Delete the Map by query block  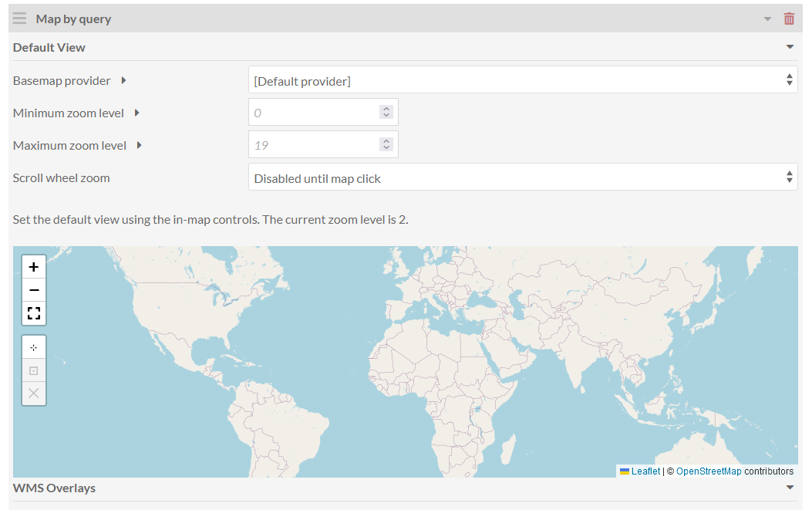coord(789,19)
